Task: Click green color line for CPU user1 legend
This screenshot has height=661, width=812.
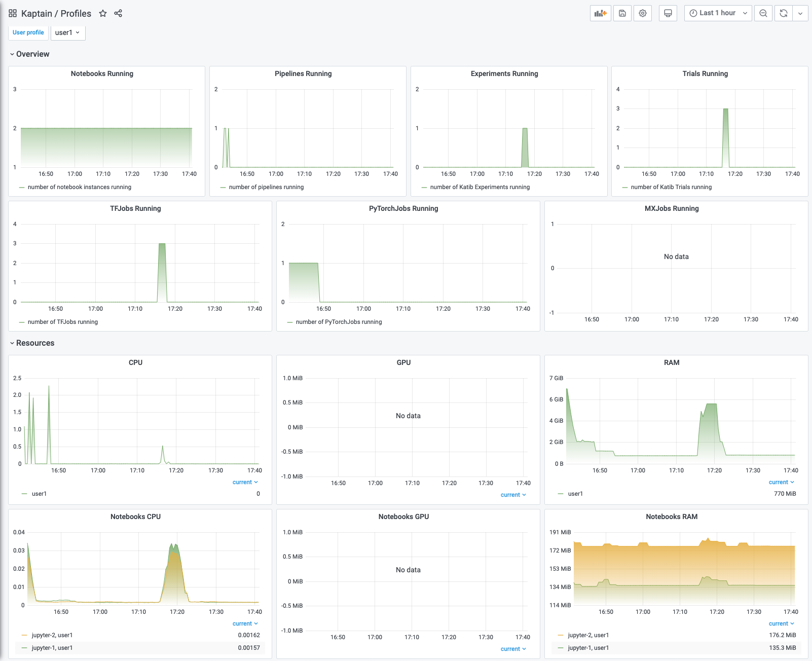Action: 24,494
